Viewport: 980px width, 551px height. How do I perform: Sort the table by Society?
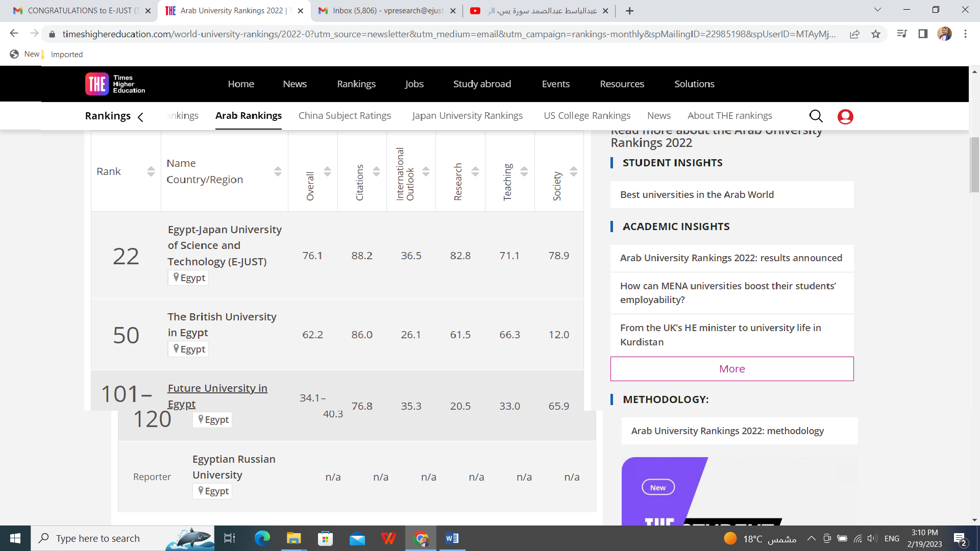(574, 171)
